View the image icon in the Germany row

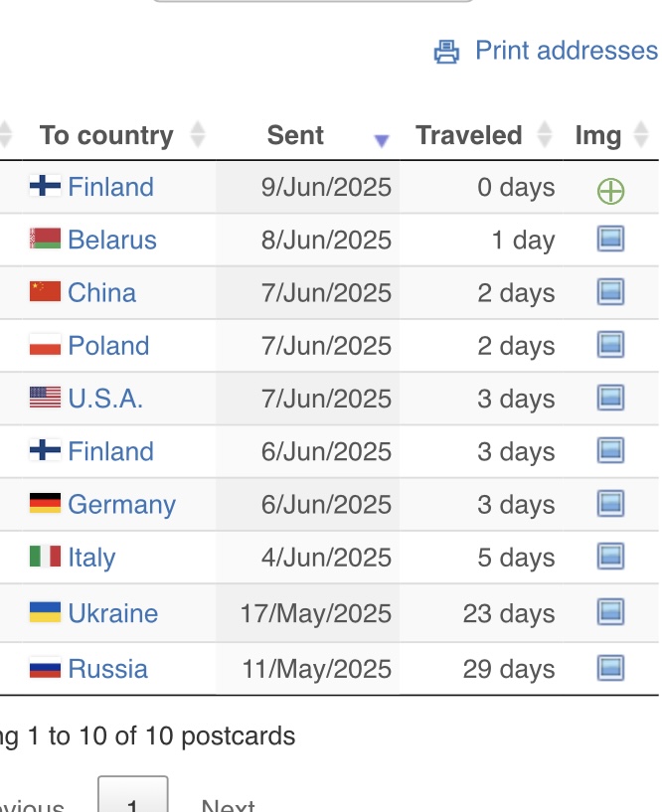point(610,503)
